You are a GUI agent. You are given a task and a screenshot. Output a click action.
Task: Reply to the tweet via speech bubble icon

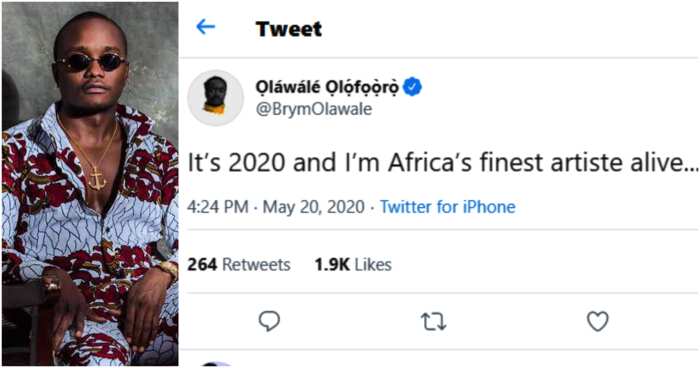[x=269, y=321]
